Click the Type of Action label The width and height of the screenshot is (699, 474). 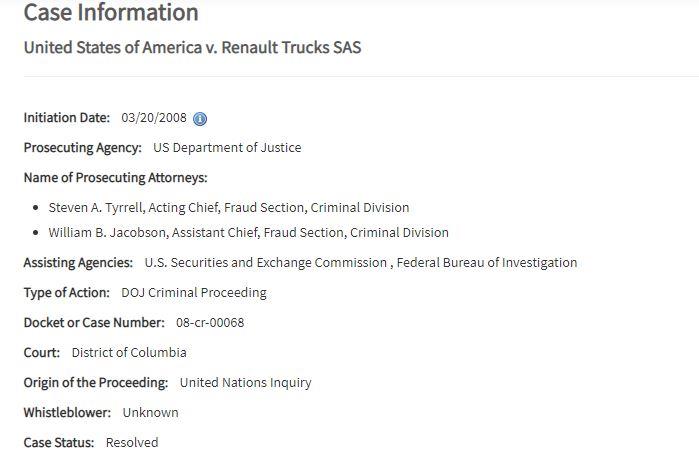[66, 293]
